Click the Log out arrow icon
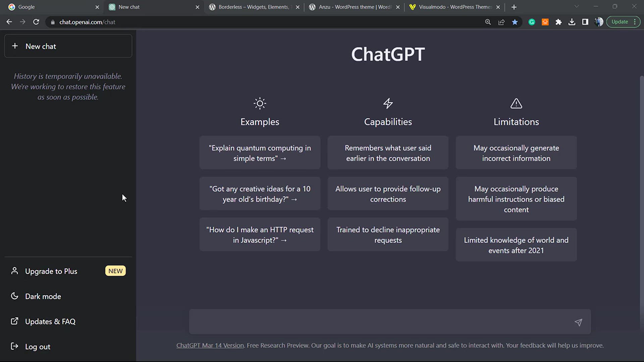The width and height of the screenshot is (644, 362). (x=14, y=346)
